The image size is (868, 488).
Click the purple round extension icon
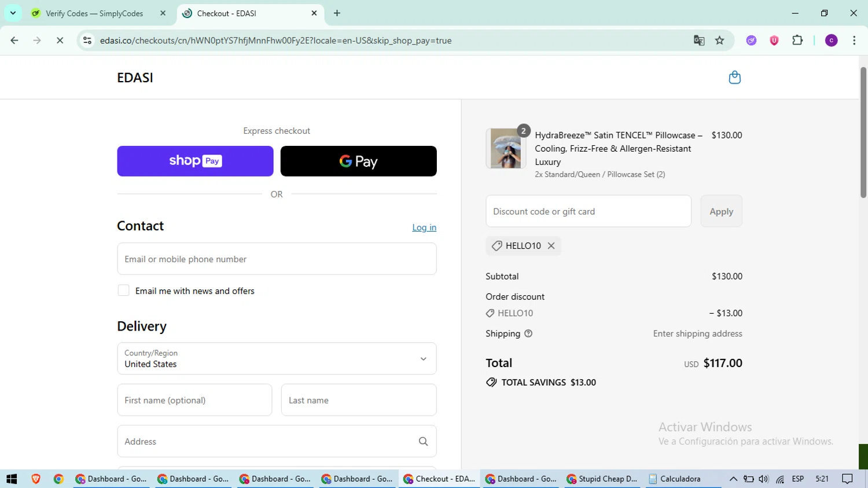[751, 41]
